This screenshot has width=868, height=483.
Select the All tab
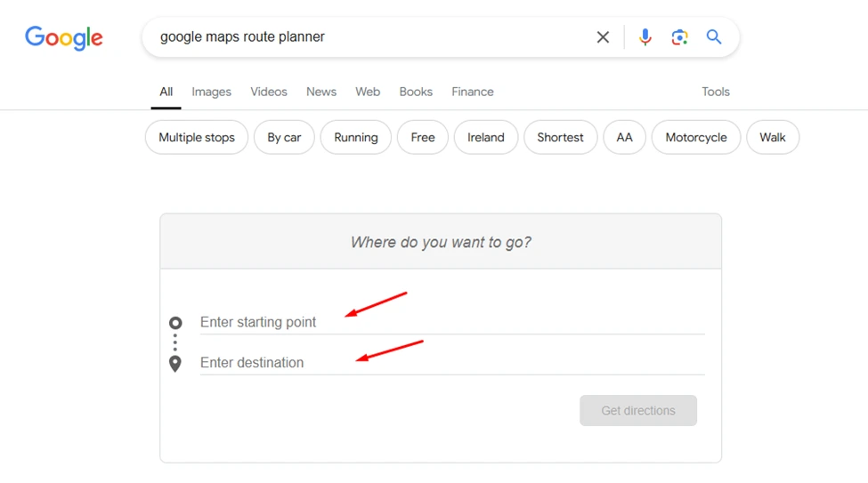166,92
